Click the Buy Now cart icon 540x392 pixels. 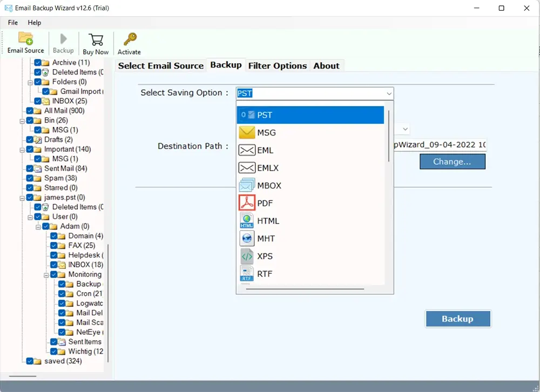point(96,43)
